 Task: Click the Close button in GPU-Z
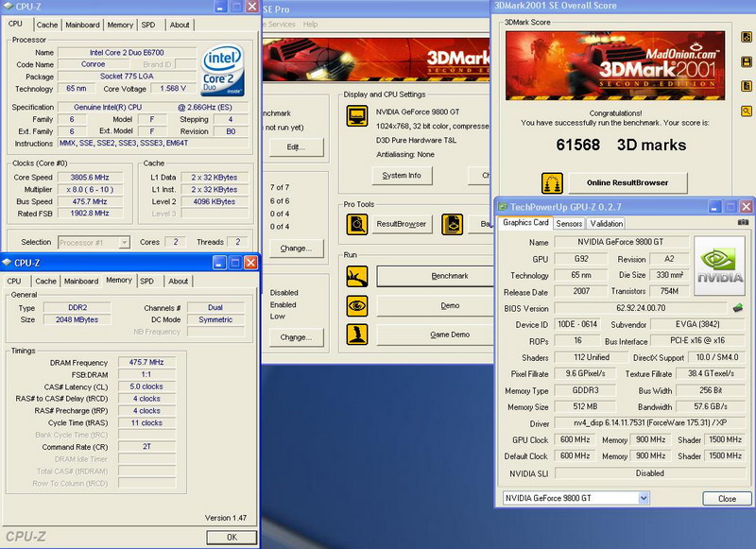[x=727, y=498]
